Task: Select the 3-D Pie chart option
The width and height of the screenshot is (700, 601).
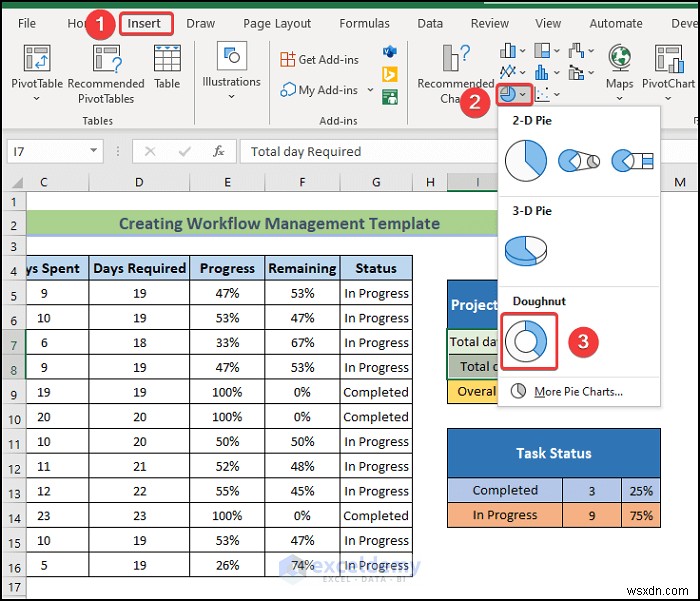Action: pos(526,250)
